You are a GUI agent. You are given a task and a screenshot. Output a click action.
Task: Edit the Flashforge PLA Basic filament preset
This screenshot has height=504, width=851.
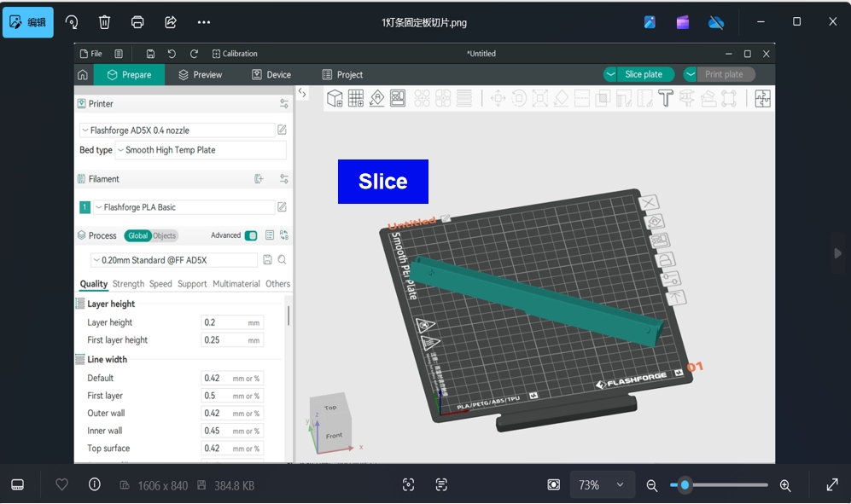[282, 206]
